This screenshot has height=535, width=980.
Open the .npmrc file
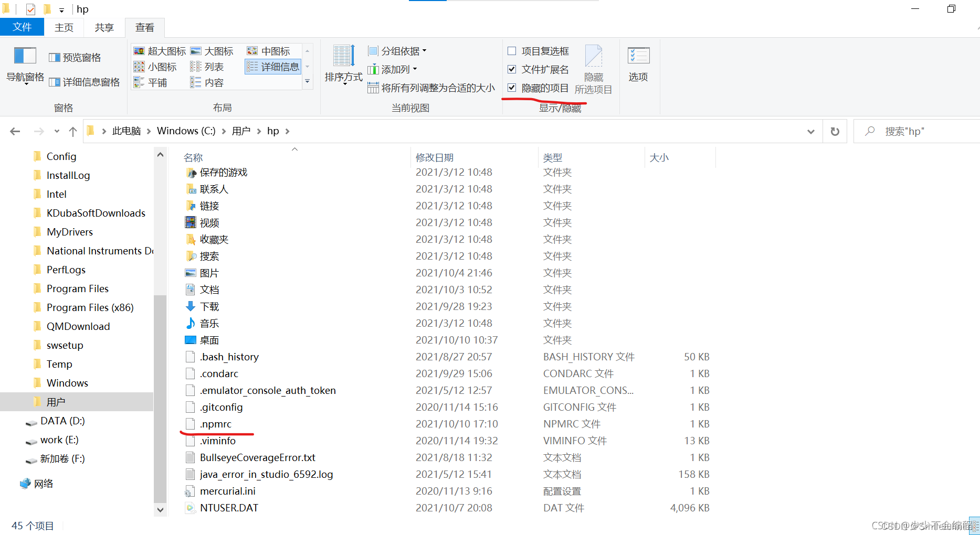(x=216, y=424)
